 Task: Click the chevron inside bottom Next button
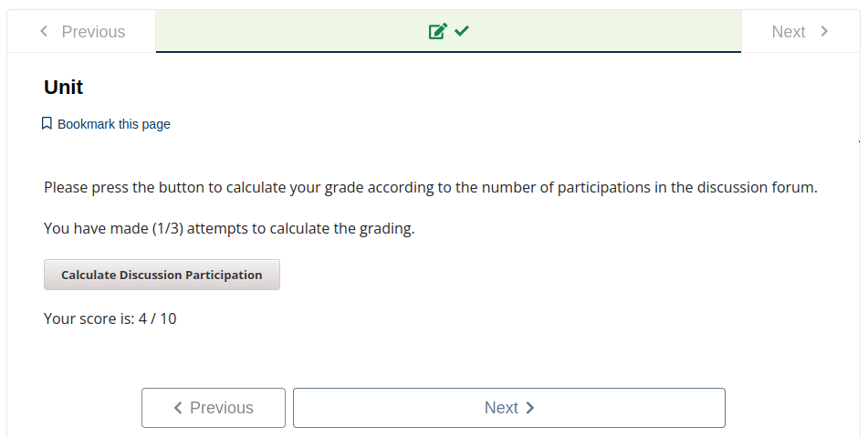pos(530,408)
